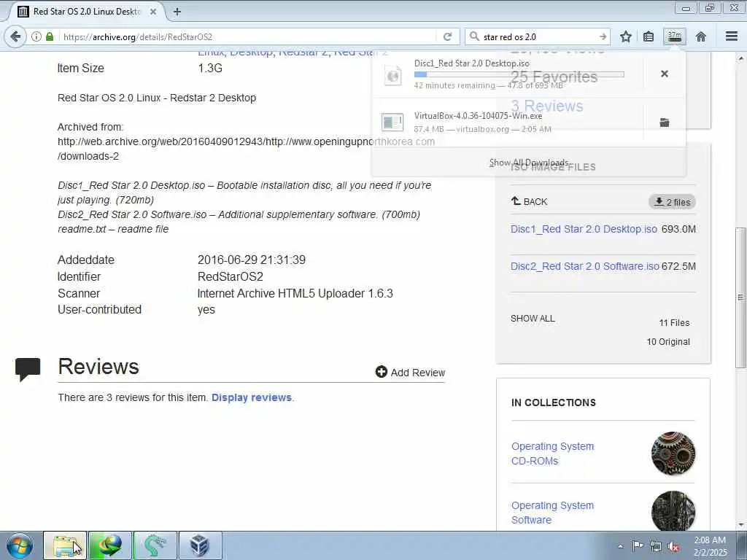Click the scrollbar up arrow

pos(740,58)
